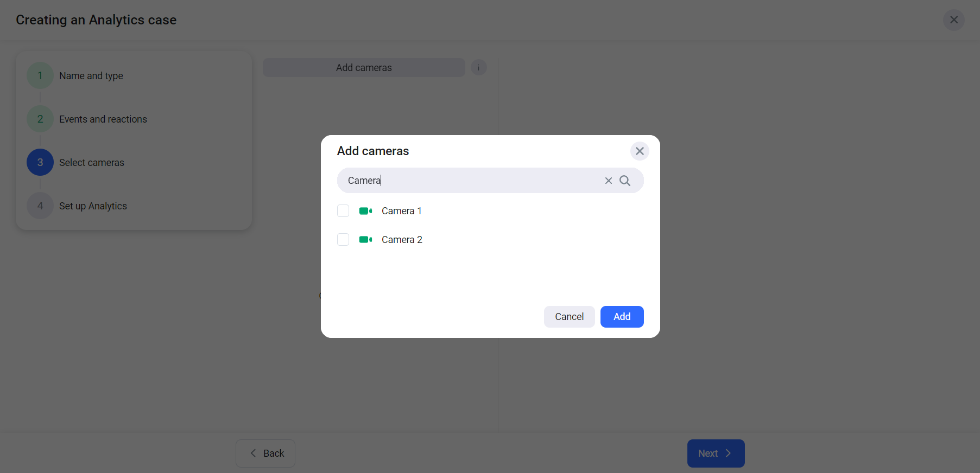
Task: Click the Add button in dialog
Action: [622, 317]
